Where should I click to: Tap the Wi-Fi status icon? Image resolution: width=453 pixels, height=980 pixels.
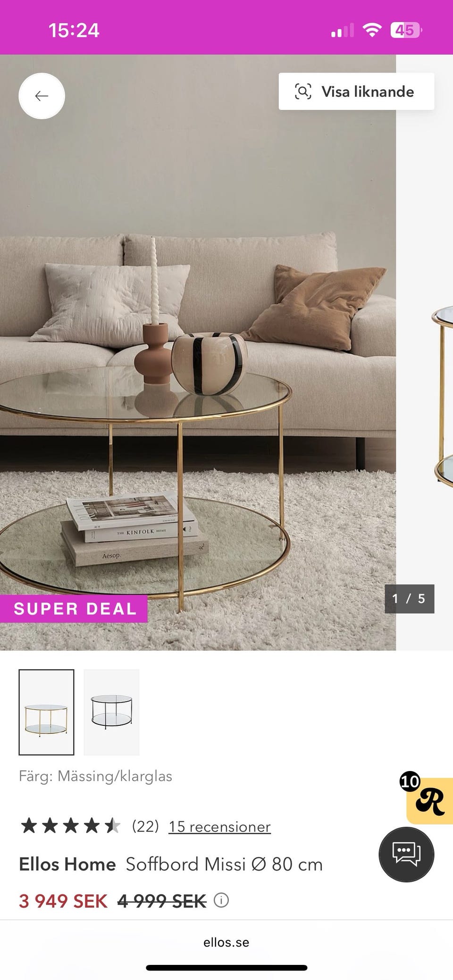tap(372, 31)
